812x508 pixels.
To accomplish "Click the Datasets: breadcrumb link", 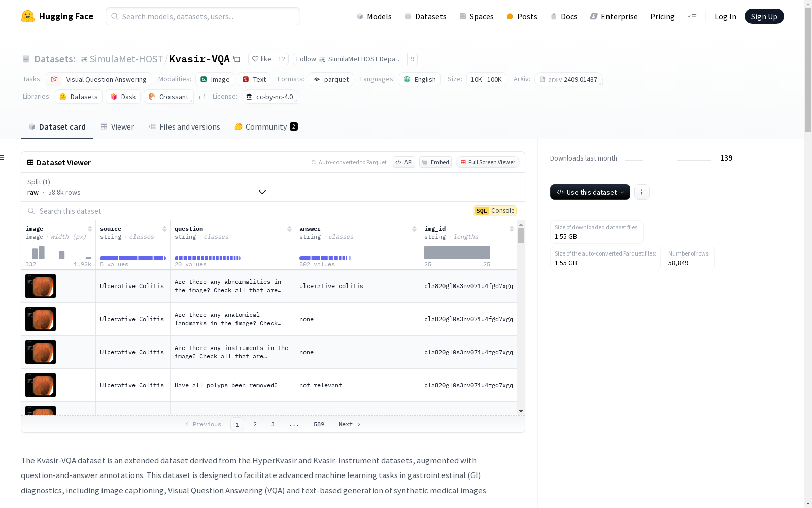I will (x=54, y=59).
